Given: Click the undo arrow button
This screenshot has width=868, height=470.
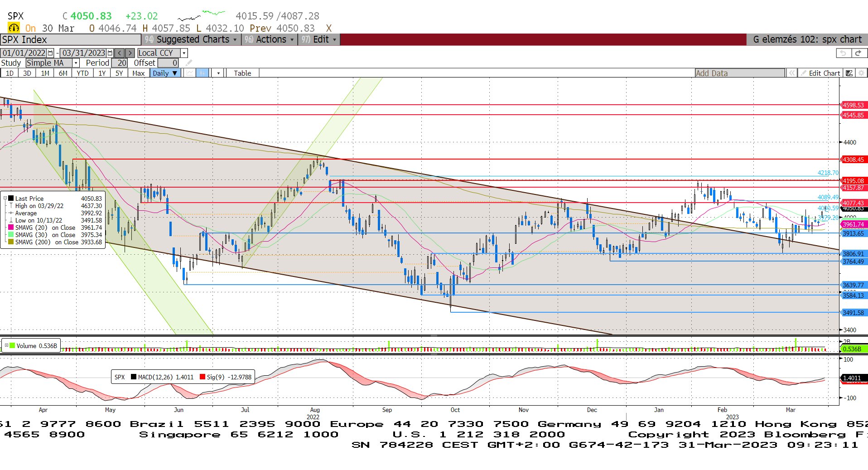Looking at the screenshot, I should [x=843, y=53].
